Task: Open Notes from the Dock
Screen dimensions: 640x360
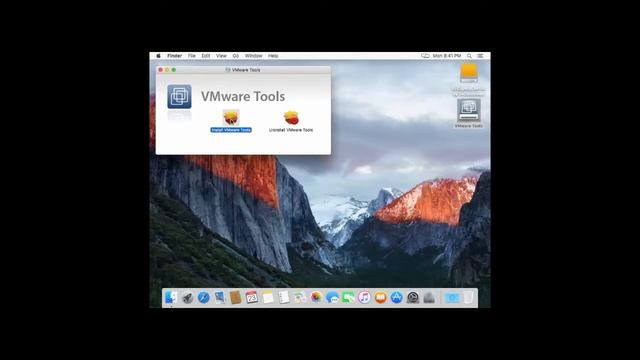Action: (x=268, y=298)
